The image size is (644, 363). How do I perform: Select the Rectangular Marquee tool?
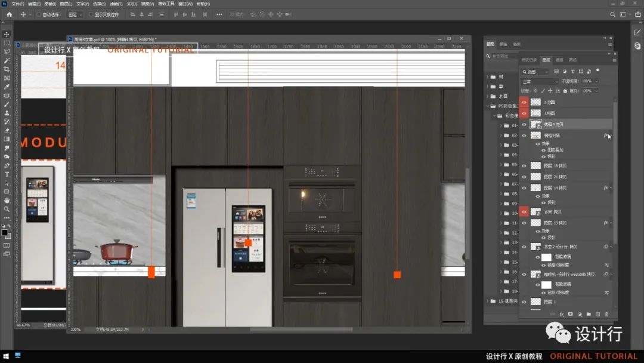tap(7, 43)
